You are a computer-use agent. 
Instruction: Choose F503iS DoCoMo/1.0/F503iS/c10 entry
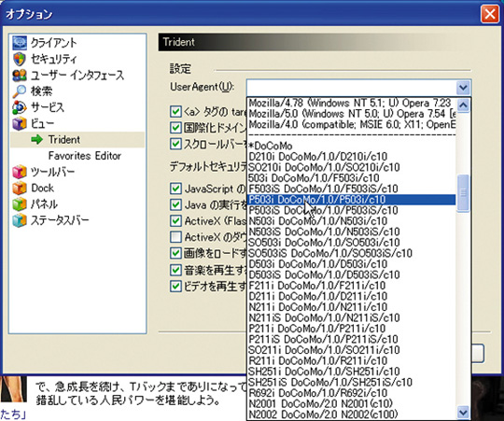pos(351,189)
